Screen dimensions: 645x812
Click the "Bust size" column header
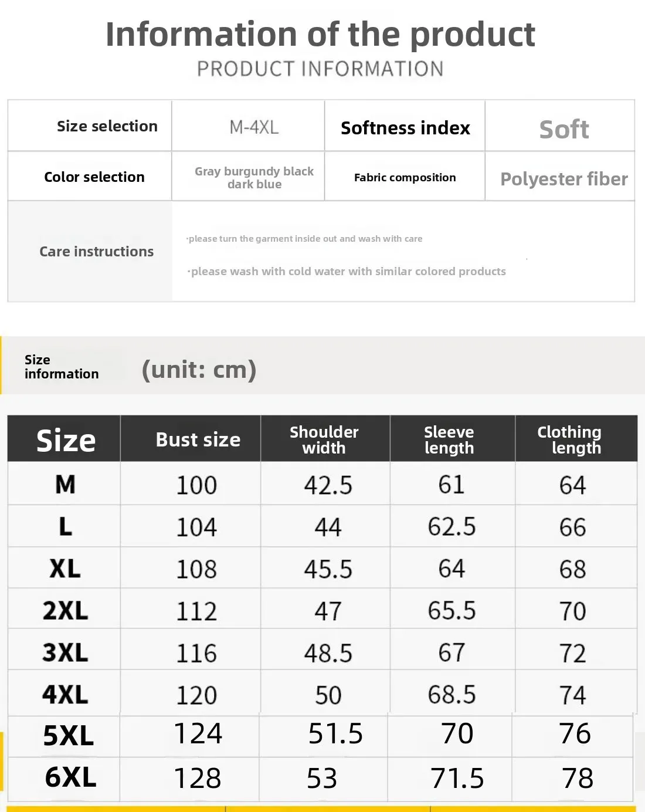coord(198,439)
